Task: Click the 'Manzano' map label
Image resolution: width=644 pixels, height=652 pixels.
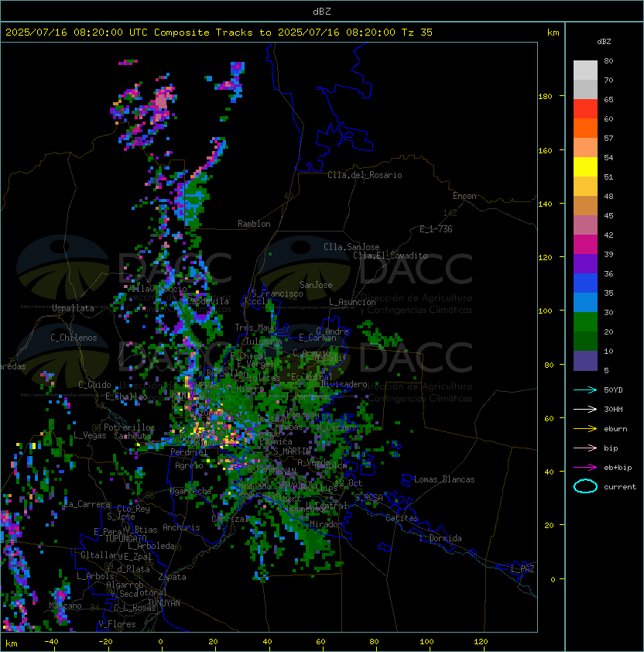Action: tap(65, 606)
